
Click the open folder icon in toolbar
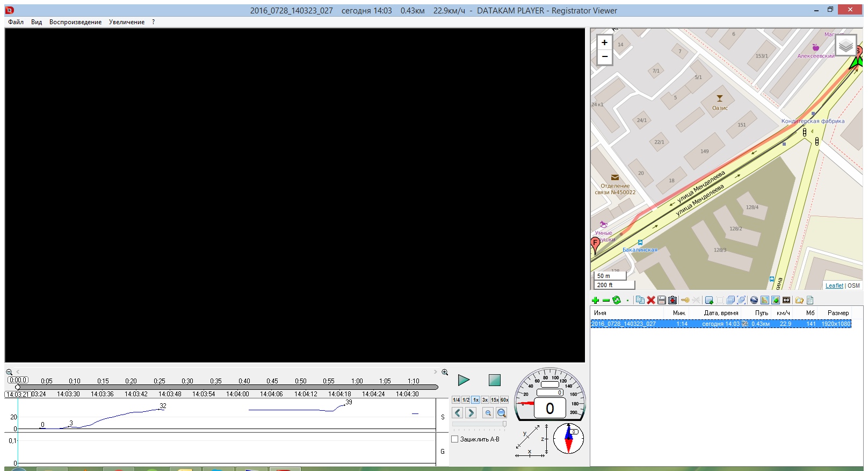(799, 301)
